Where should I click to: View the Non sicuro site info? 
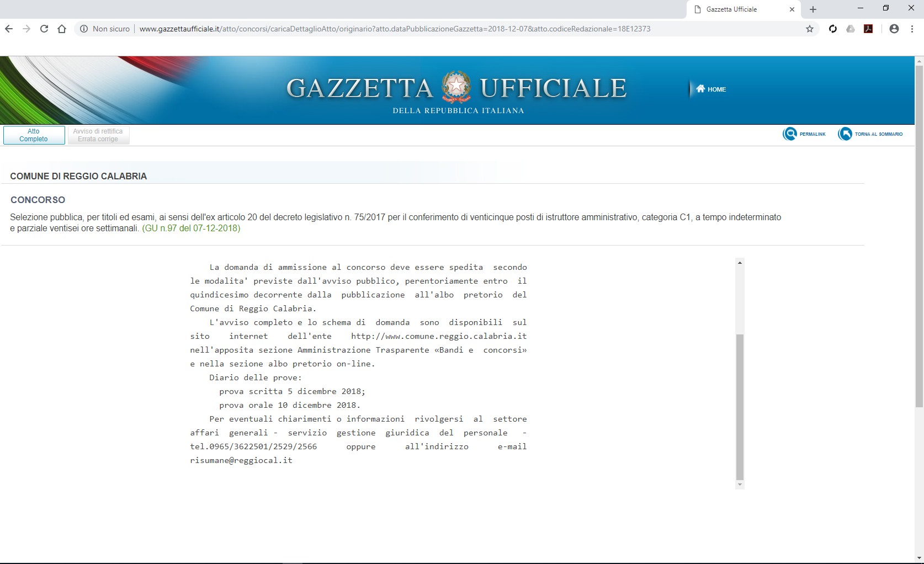pos(105,29)
